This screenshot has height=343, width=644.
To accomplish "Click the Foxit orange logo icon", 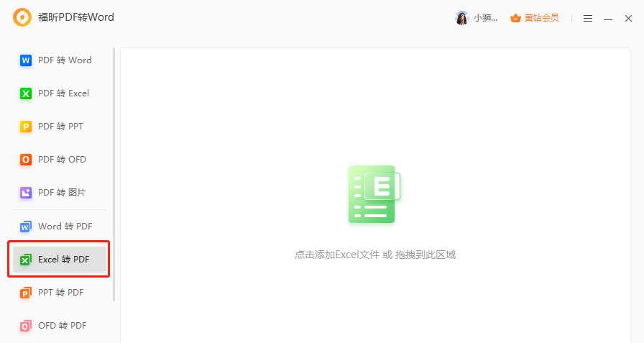I will click(22, 17).
